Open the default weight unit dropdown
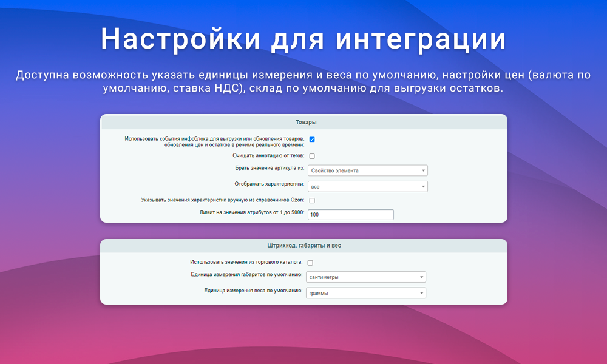Screen dimensions: 607x364 [x=365, y=292]
